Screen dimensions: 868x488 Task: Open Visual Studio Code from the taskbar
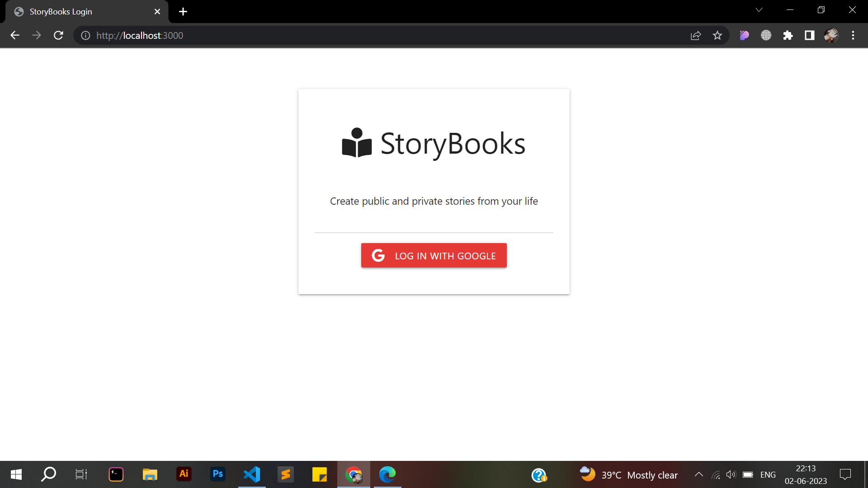point(252,474)
